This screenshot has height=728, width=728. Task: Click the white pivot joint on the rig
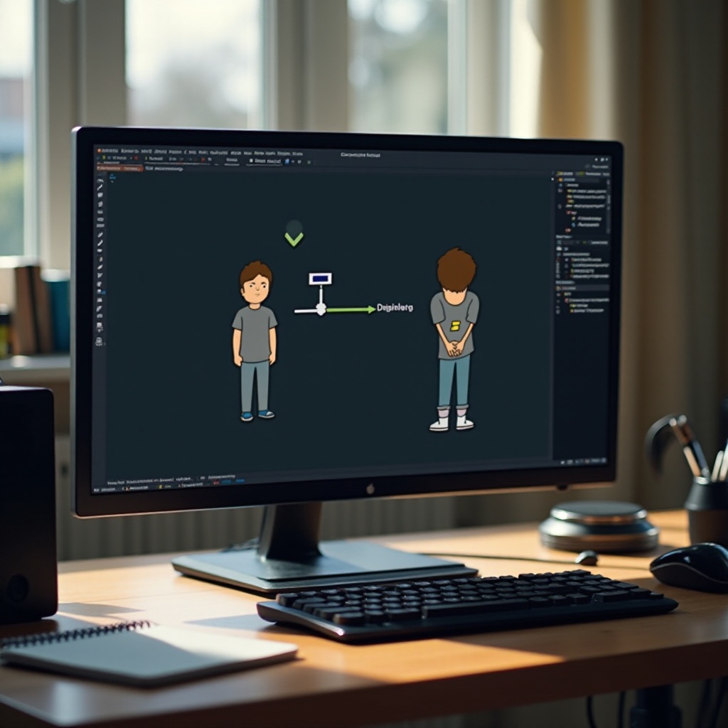click(x=321, y=309)
